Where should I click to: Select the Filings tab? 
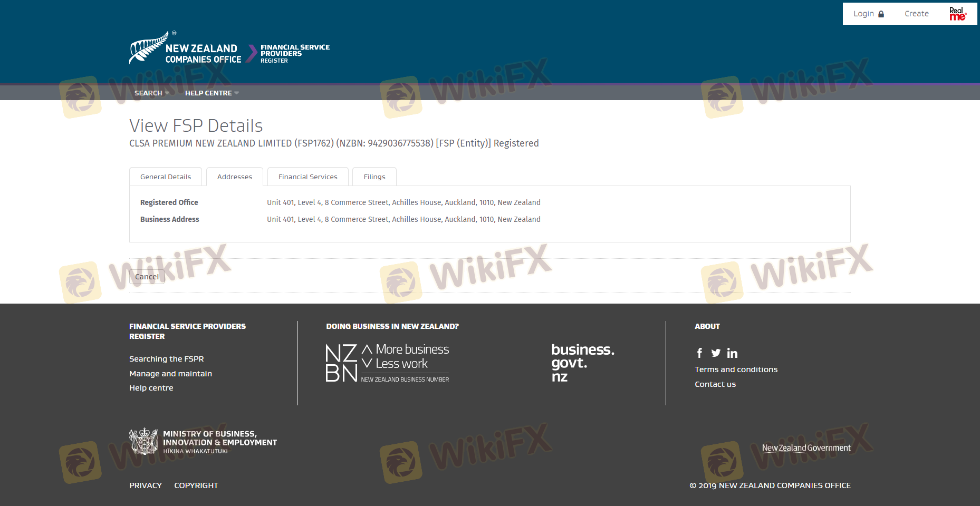tap(374, 177)
